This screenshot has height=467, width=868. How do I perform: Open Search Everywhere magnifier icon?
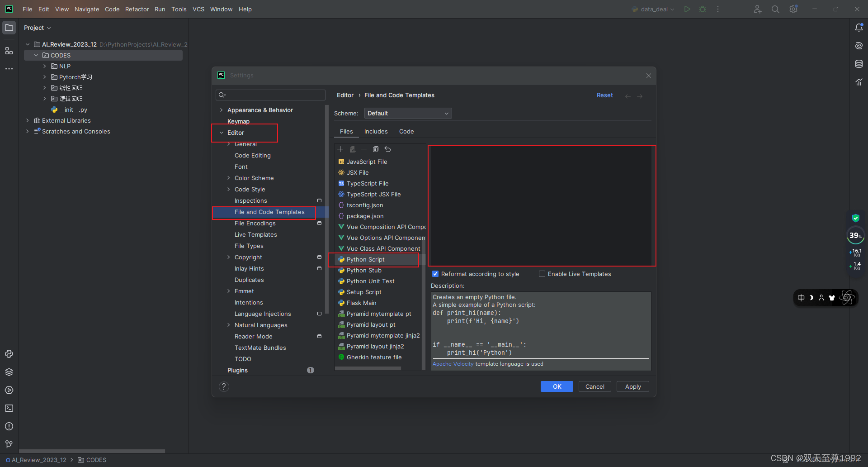775,9
